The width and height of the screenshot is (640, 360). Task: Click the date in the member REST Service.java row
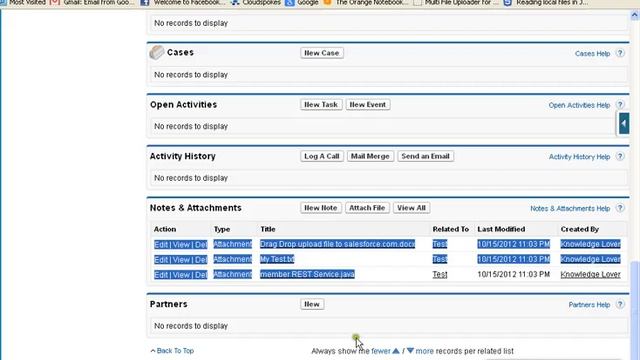coord(513,274)
